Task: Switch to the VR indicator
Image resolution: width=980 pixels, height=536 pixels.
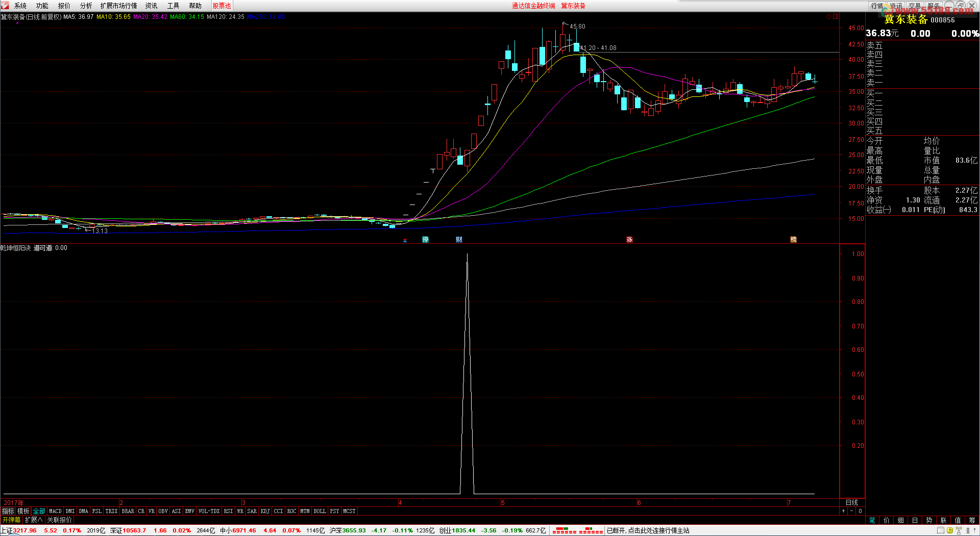Action: 152,511
